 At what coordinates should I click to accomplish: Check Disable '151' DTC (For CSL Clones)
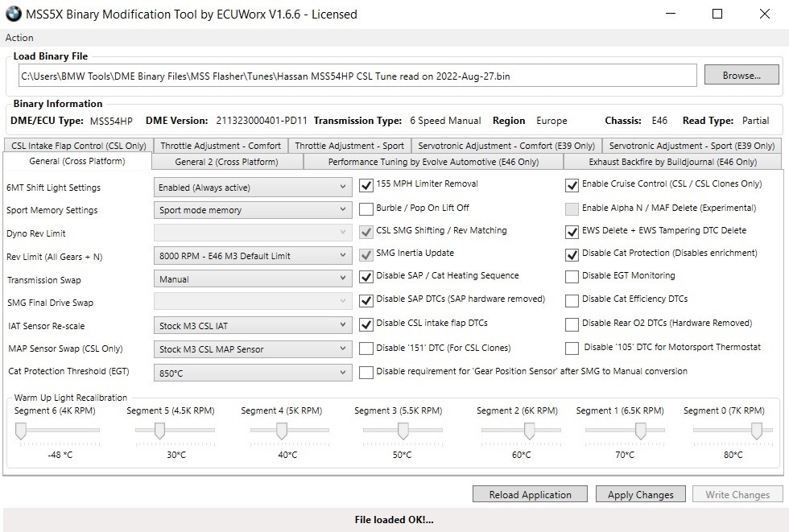[x=366, y=348]
